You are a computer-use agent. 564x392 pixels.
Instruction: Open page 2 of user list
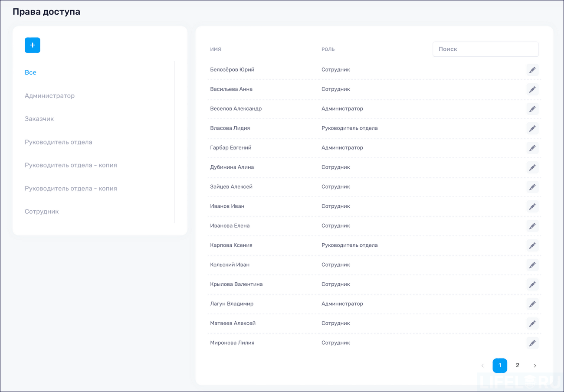[517, 366]
